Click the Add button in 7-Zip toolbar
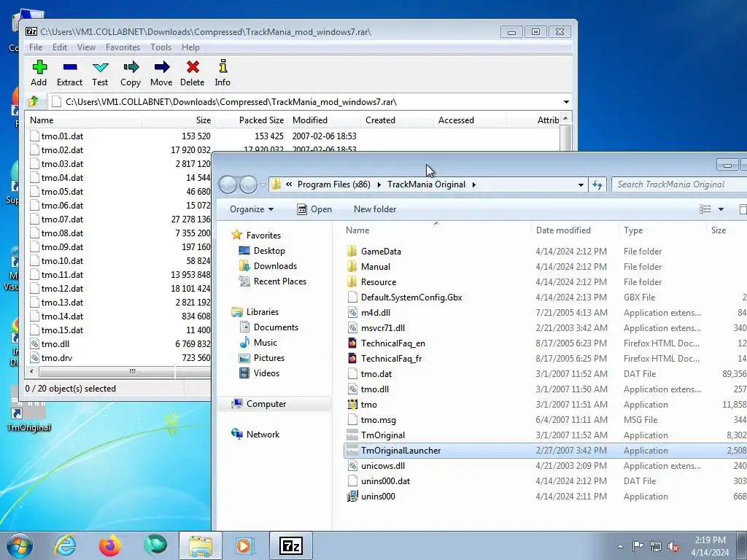 pyautogui.click(x=39, y=74)
